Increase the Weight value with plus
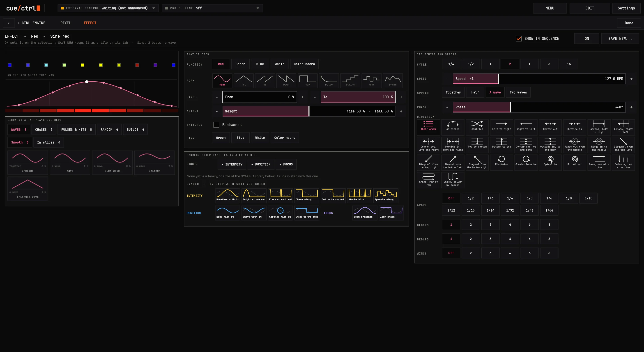The height and width of the screenshot is (352, 644). (401, 111)
